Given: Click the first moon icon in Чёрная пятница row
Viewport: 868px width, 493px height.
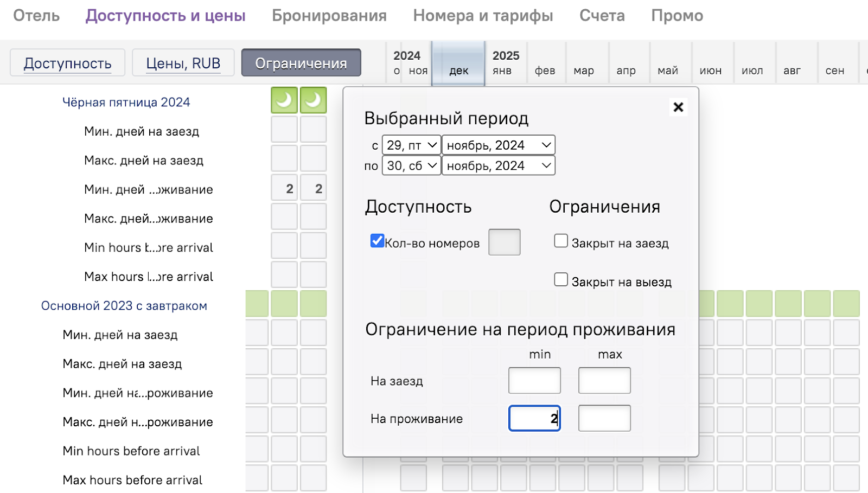Looking at the screenshot, I should coord(284,100).
